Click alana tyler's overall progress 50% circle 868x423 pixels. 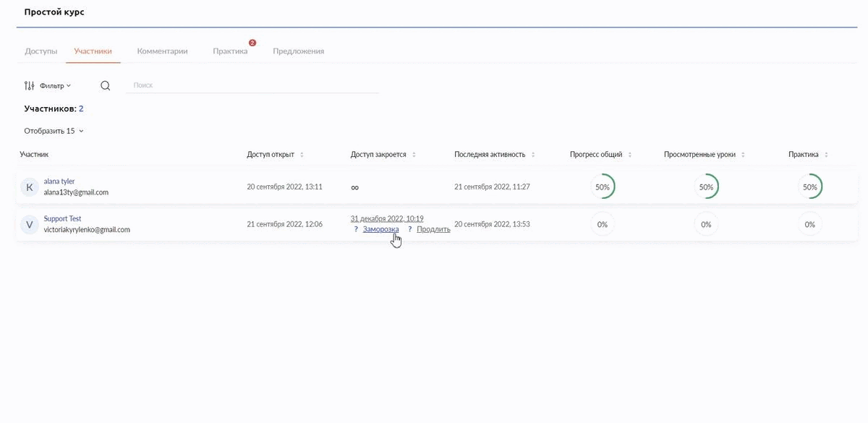603,187
